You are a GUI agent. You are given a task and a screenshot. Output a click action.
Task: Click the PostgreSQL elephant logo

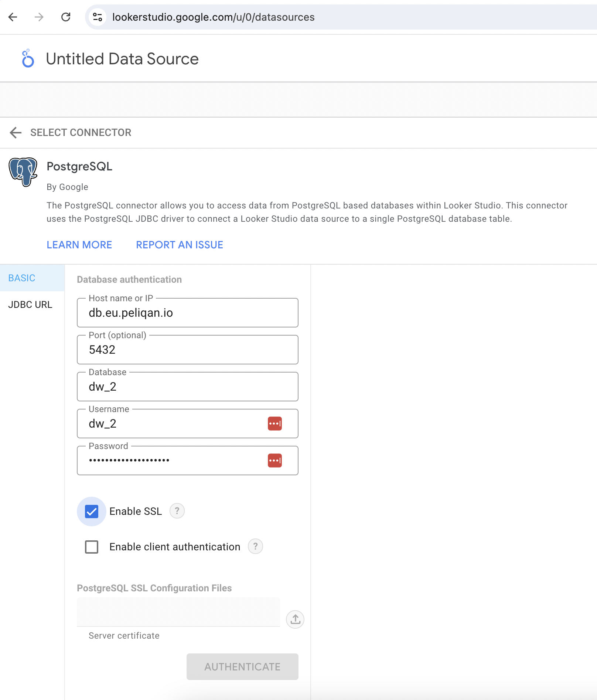(23, 172)
